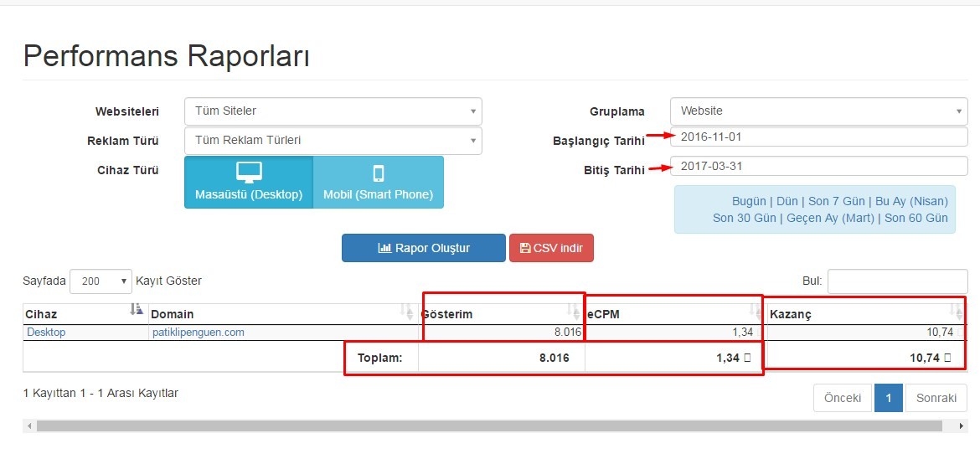The width and height of the screenshot is (980, 454).
Task: Click the horizontal scrollbar track
Action: click(x=489, y=426)
